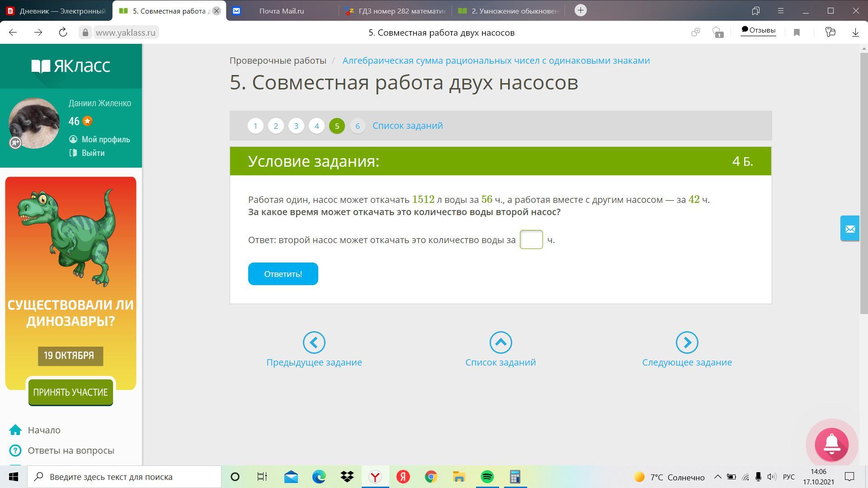Open Мой профиль link
This screenshot has height=488, width=868.
105,140
